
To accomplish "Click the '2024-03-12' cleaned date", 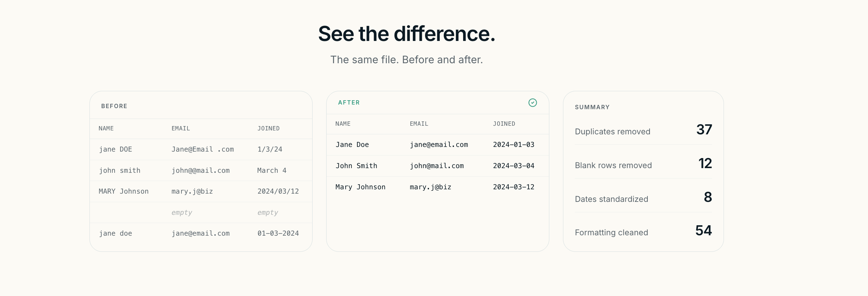I will point(513,187).
